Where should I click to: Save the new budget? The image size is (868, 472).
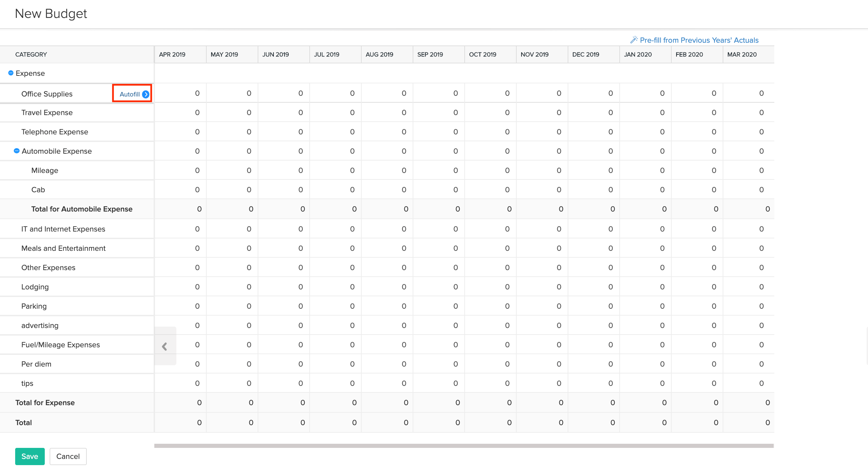pos(30,456)
